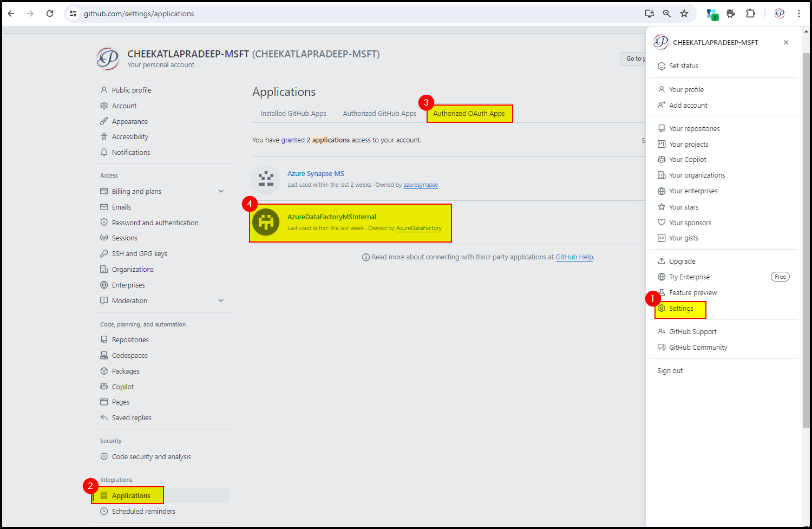Click the SSH and GPG keys key icon

104,253
